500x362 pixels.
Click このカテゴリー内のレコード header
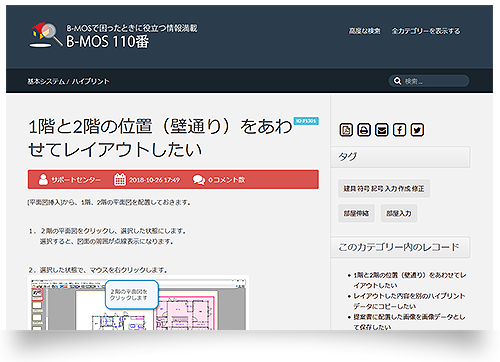click(400, 247)
